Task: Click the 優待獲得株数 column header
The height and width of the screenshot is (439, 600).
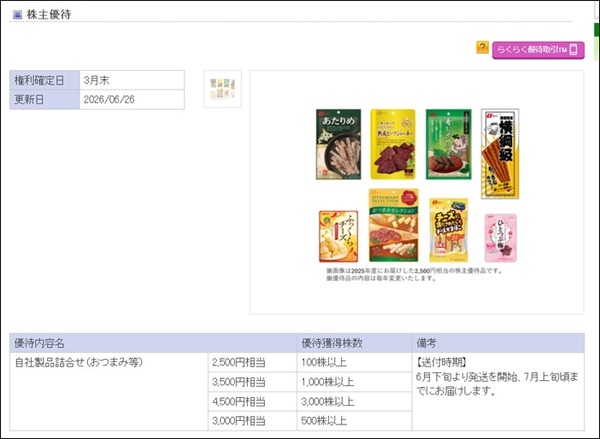Action: (354, 343)
